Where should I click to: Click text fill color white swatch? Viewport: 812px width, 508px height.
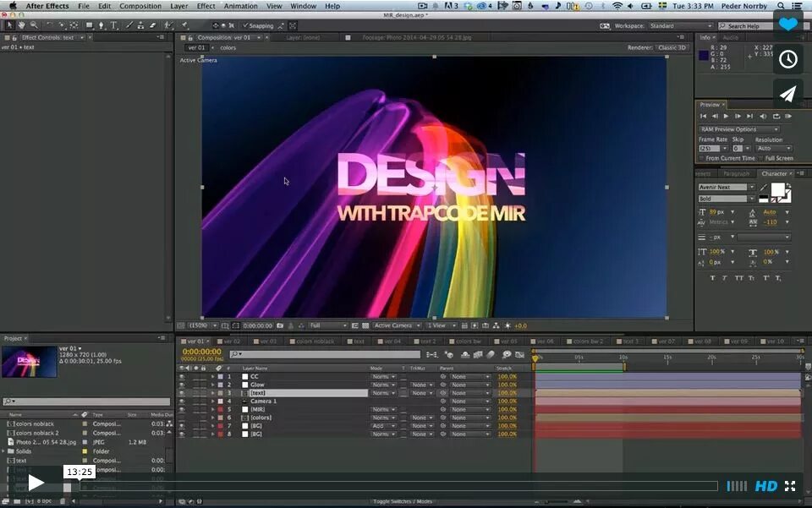point(777,190)
